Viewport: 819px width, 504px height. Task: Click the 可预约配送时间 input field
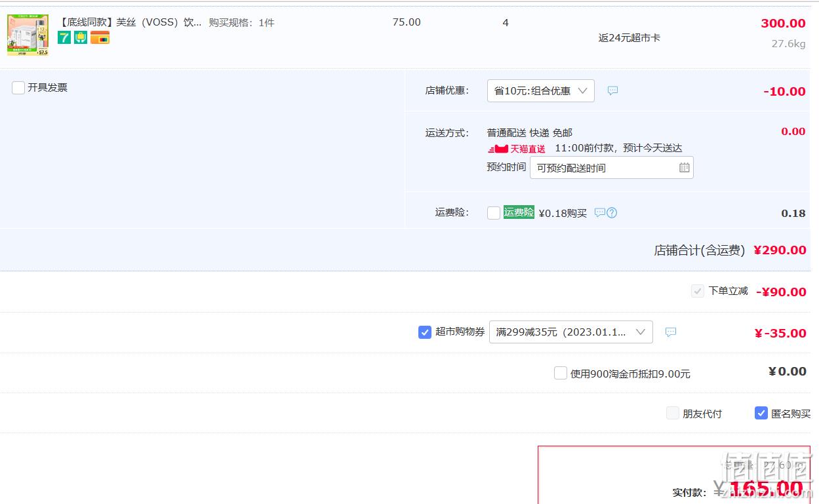click(x=611, y=168)
